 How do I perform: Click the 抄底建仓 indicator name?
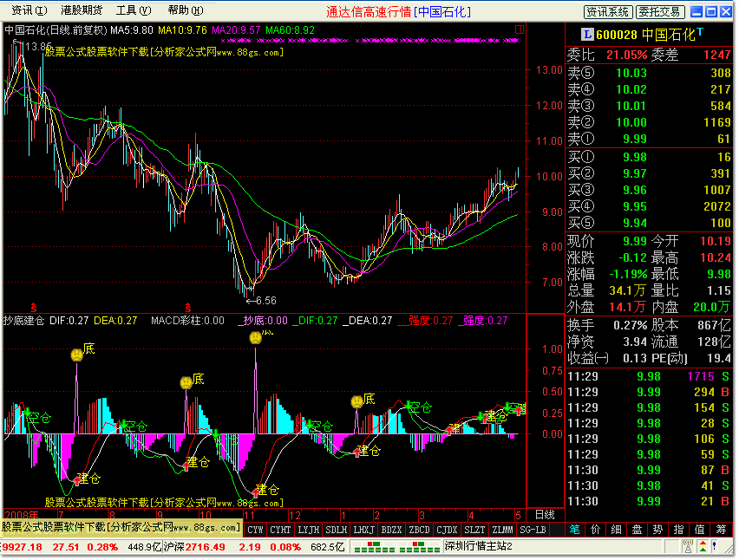[24, 321]
